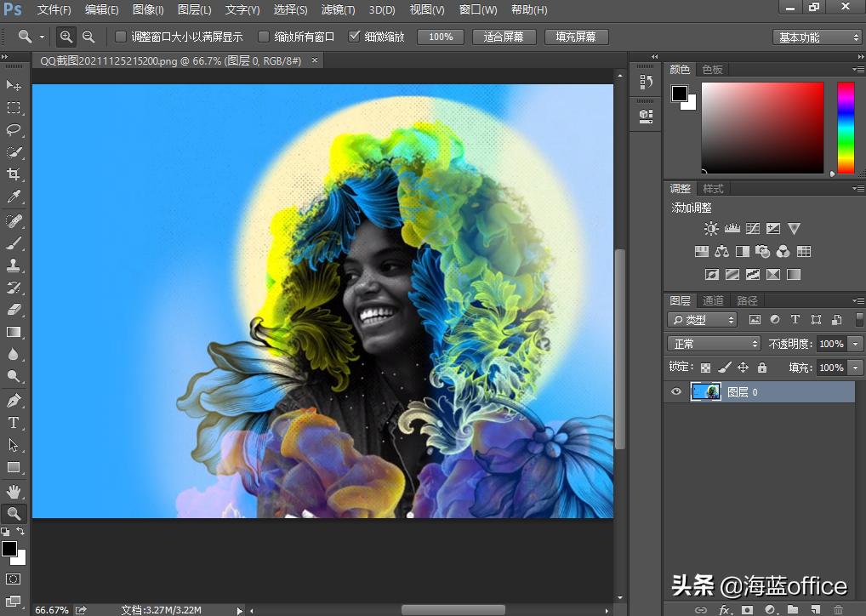Switch to the 通道 tab
The image size is (866, 616).
tap(713, 299)
